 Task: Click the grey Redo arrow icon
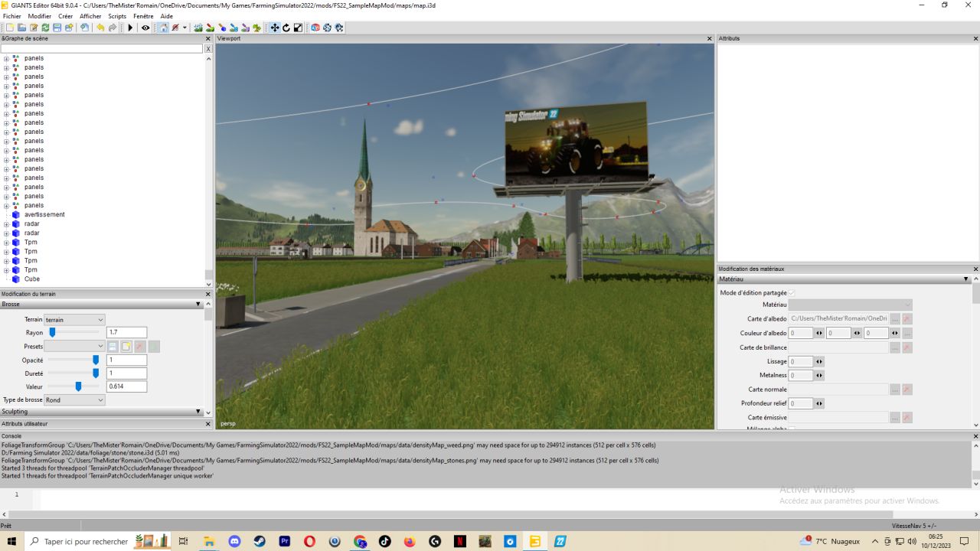click(x=113, y=28)
